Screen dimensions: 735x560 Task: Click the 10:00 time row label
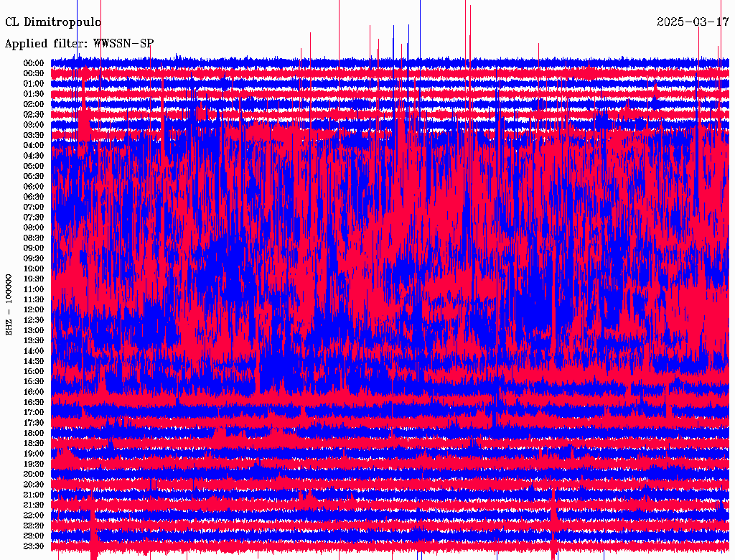tap(34, 269)
